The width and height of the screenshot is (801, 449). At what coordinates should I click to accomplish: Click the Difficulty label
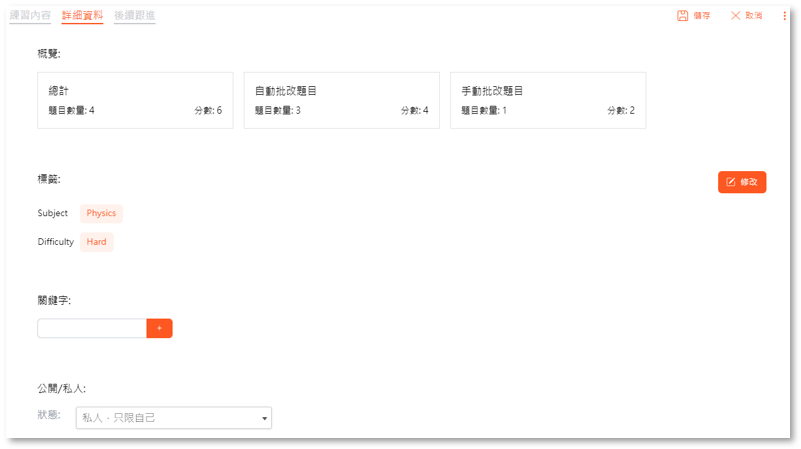click(56, 242)
